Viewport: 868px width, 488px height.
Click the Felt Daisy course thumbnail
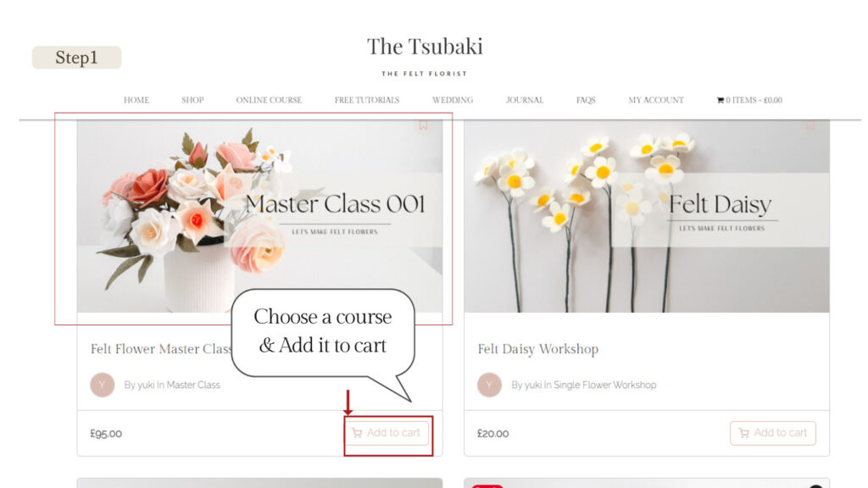click(647, 216)
